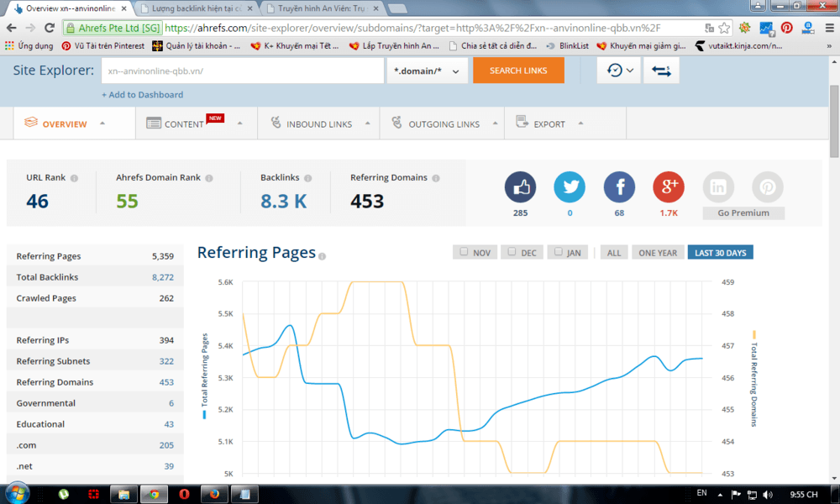Expand the Overview menu arrow
The width and height of the screenshot is (840, 504).
[102, 123]
